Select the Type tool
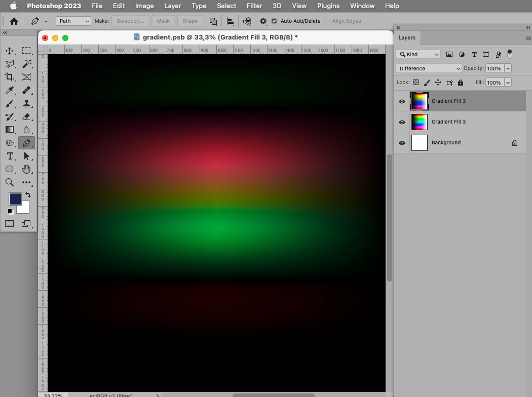The image size is (532, 397). coord(10,156)
